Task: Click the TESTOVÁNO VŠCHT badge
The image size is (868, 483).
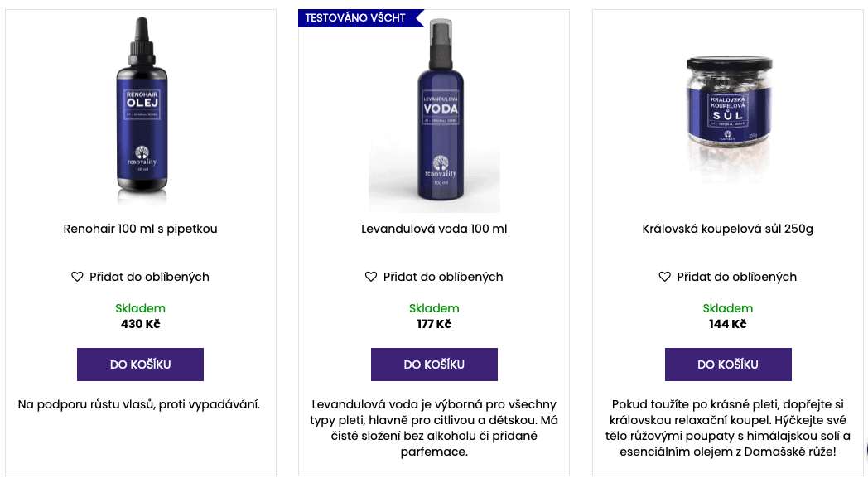Action: (356, 17)
